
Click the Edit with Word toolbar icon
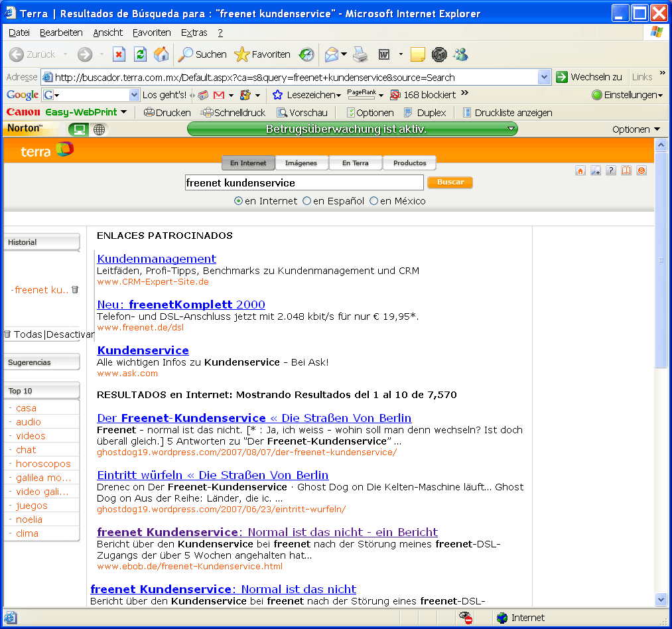click(x=384, y=54)
